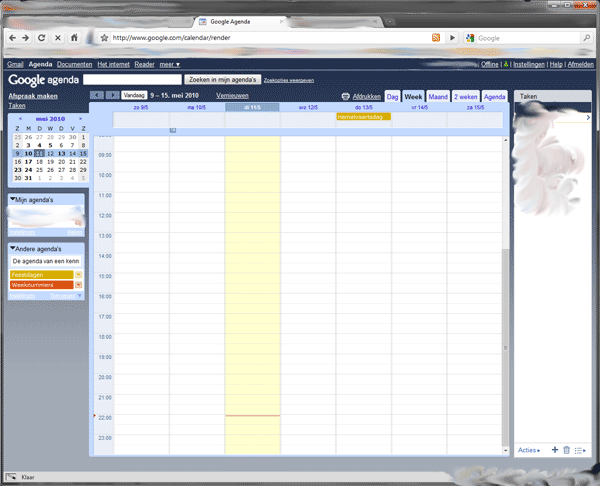
Task: Click the do 13/5 column header
Action: point(364,108)
